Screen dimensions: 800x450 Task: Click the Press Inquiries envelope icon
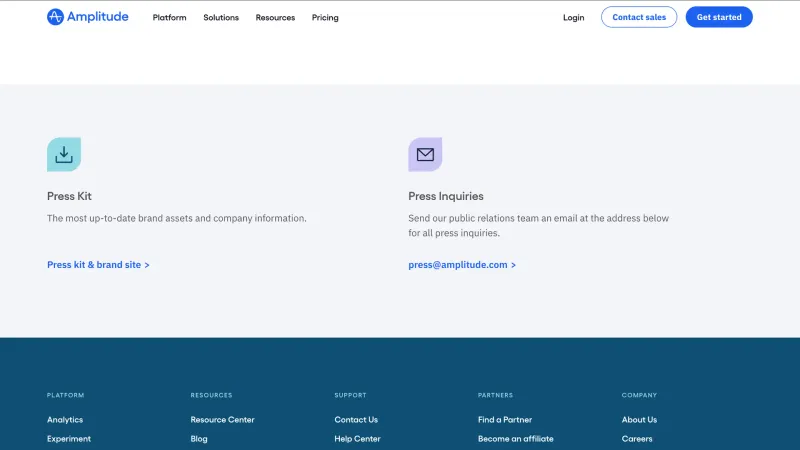tap(425, 154)
